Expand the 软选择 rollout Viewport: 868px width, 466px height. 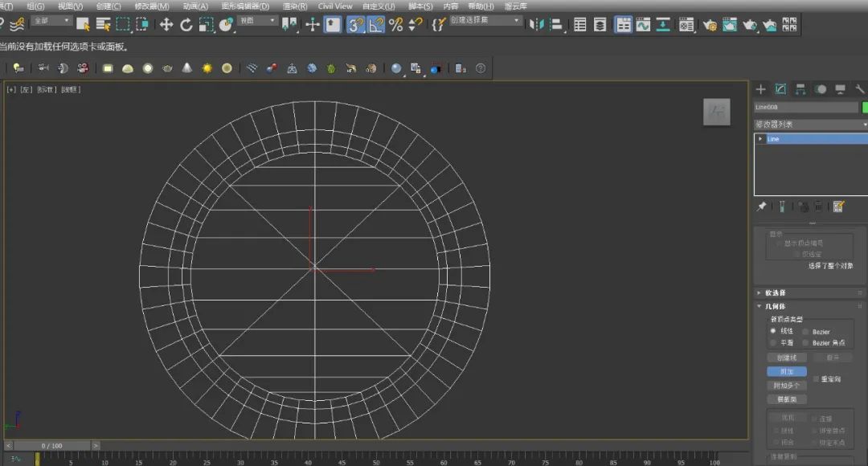tap(776, 292)
